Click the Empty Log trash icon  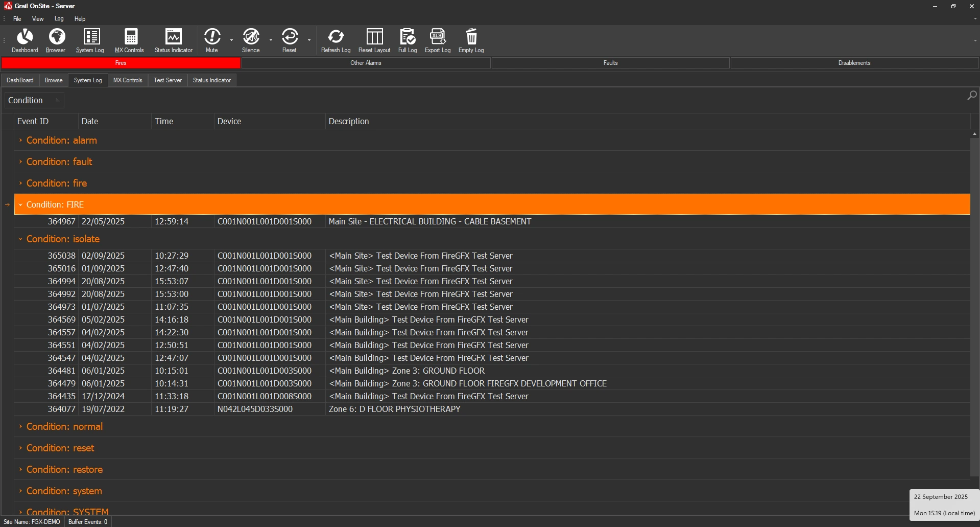(471, 40)
